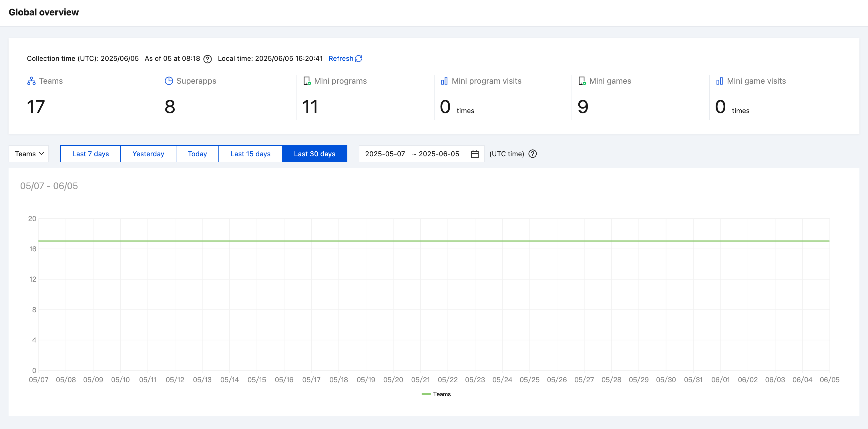Choose the Today time range
The height and width of the screenshot is (429, 868).
[x=197, y=154]
